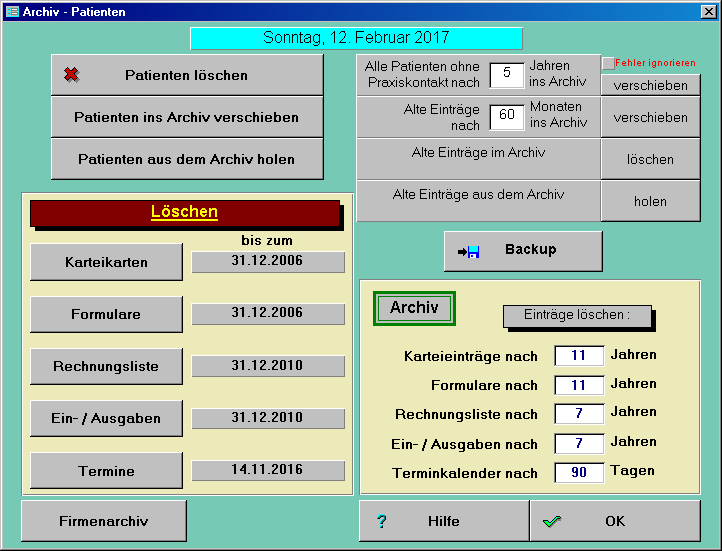Viewport: 722px width, 551px height.
Task: Click Patienten ins Archiv verschieben
Action: tap(187, 117)
